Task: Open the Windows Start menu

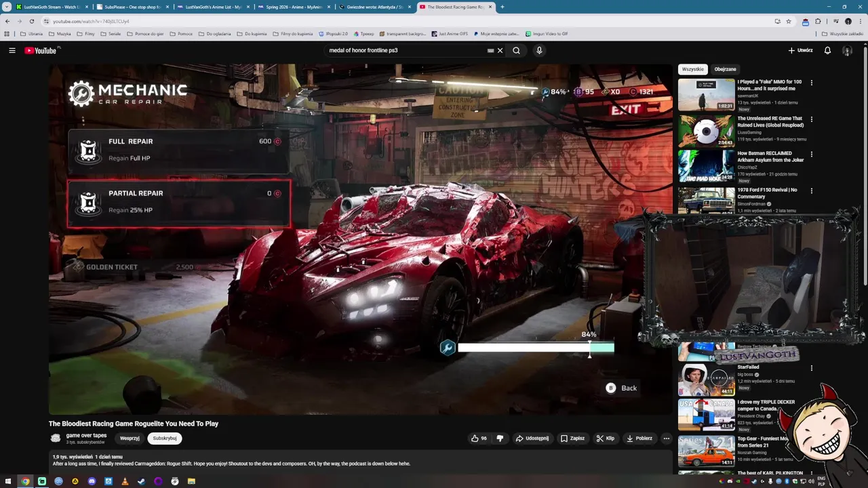Action: [8, 481]
